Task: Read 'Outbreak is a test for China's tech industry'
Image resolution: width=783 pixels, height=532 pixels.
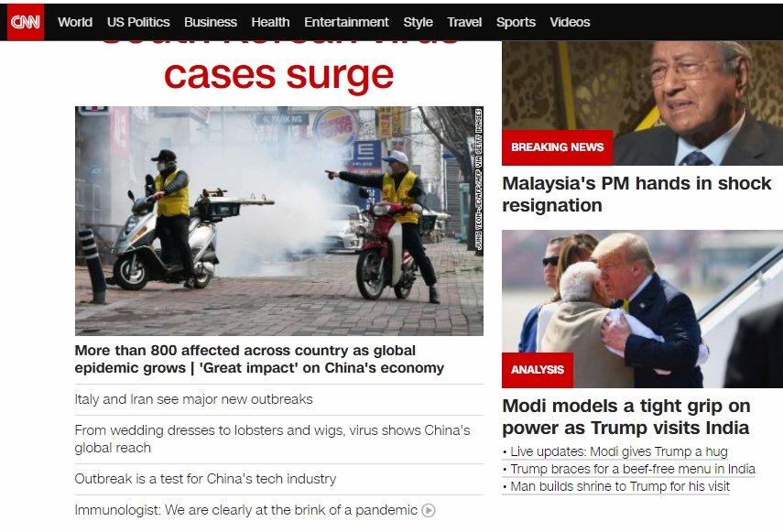Action: pos(205,479)
